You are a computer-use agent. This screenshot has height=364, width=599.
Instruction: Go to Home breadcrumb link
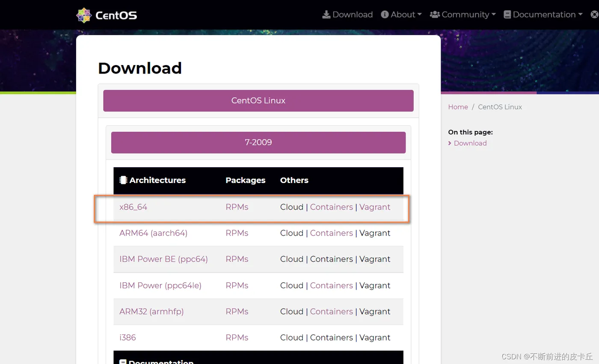tap(458, 107)
